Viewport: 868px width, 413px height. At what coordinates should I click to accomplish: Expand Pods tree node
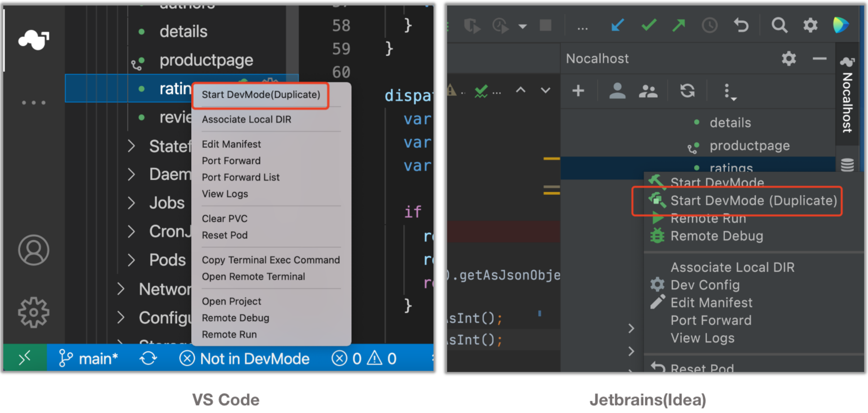tap(131, 260)
